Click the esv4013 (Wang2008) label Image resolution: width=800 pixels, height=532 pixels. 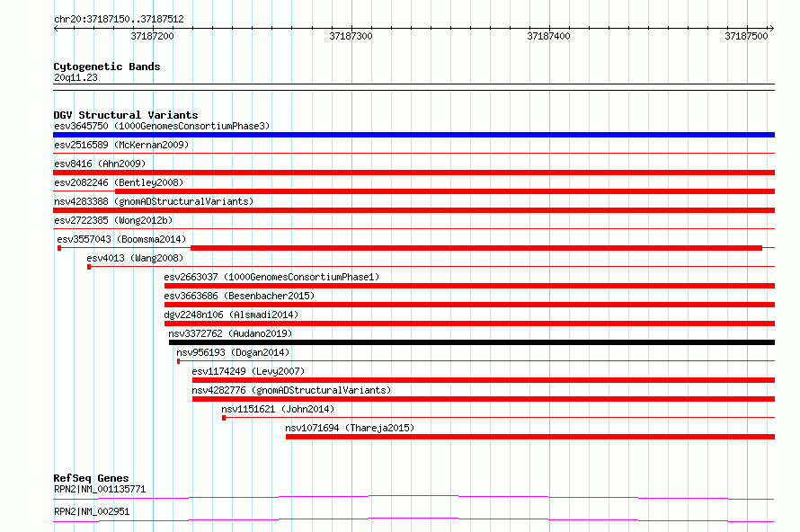135,258
